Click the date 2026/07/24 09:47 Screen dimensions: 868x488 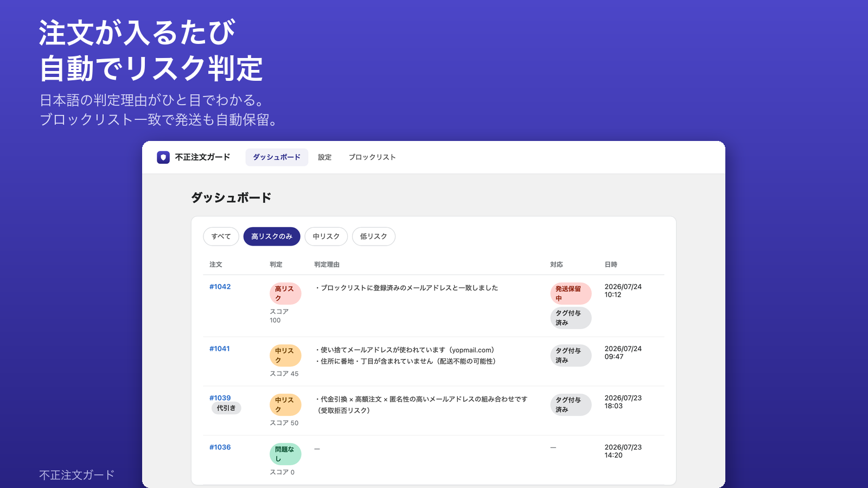tap(623, 352)
